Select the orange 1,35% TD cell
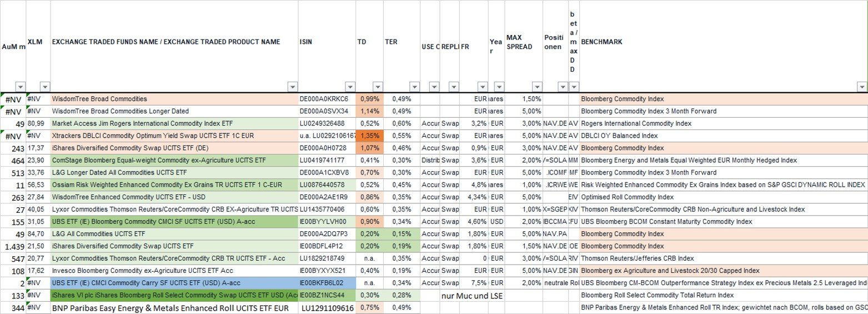Image resolution: width=868 pixels, height=314 pixels. [x=369, y=136]
